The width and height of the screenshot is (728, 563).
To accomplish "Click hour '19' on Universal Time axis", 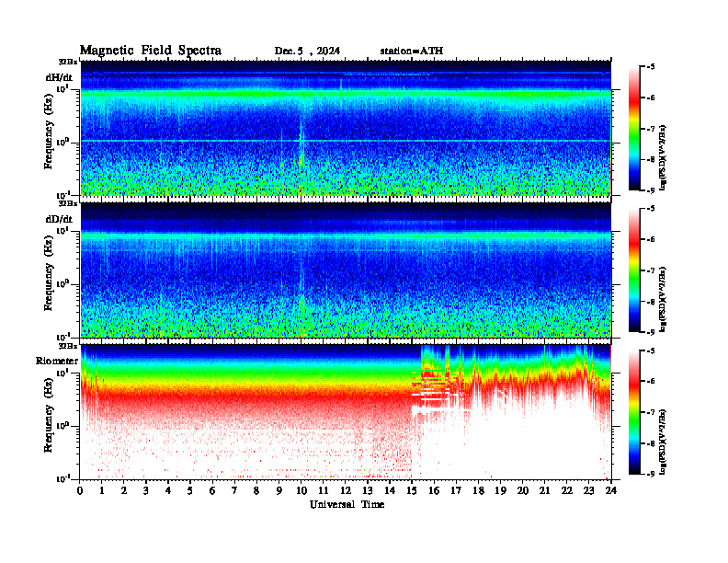I will [x=500, y=490].
